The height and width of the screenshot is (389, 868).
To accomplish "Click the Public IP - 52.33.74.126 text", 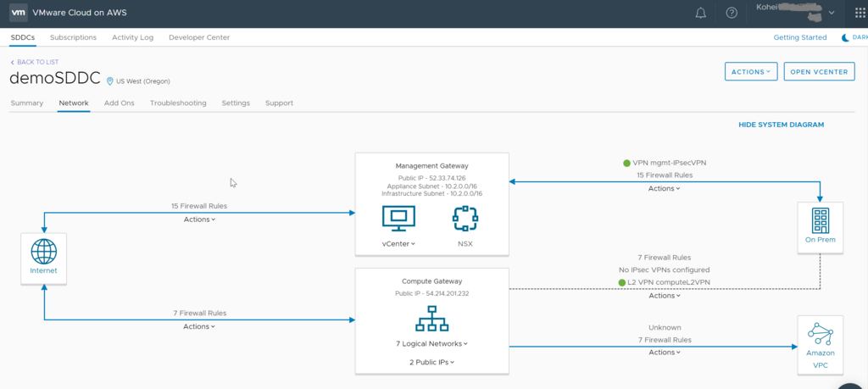I will (x=431, y=178).
